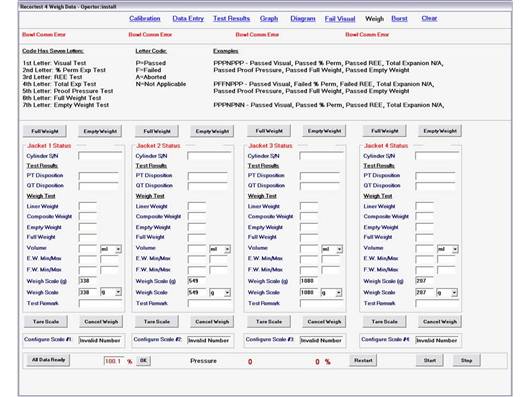Open Jacket 2 Volume unit dropdown

click(220, 249)
